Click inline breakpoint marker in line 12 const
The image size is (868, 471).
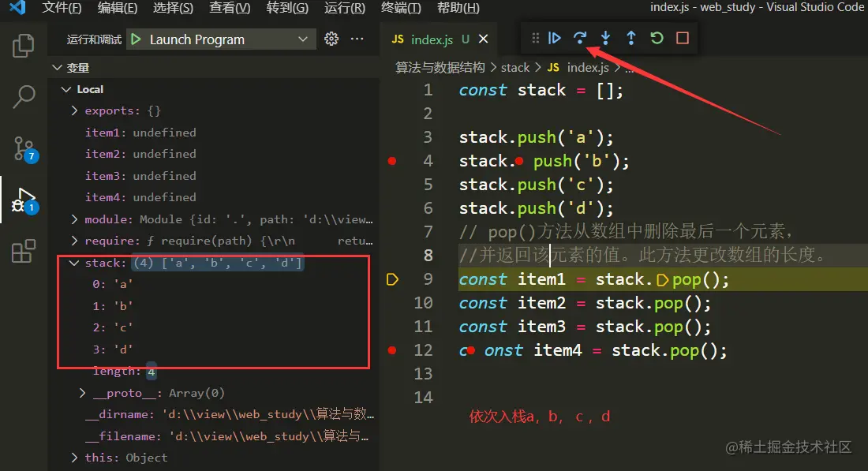[x=471, y=351]
